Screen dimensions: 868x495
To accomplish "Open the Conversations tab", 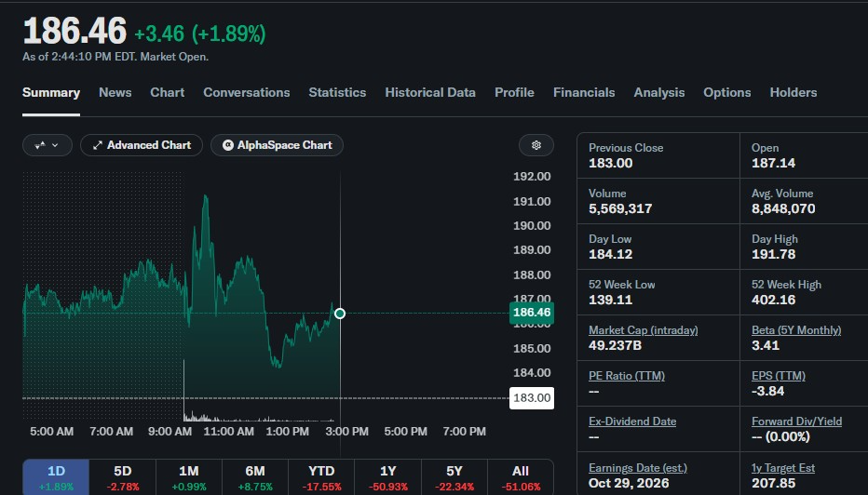I will (x=247, y=92).
